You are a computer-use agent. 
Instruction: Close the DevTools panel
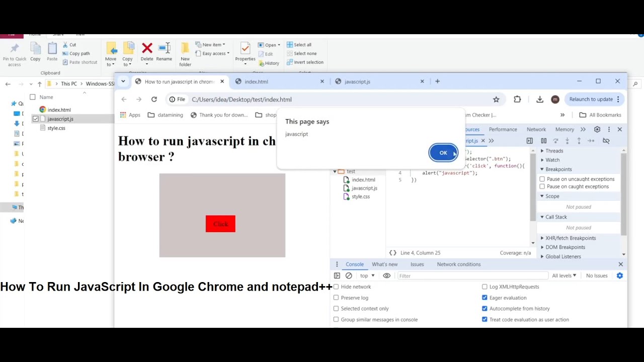point(620,130)
